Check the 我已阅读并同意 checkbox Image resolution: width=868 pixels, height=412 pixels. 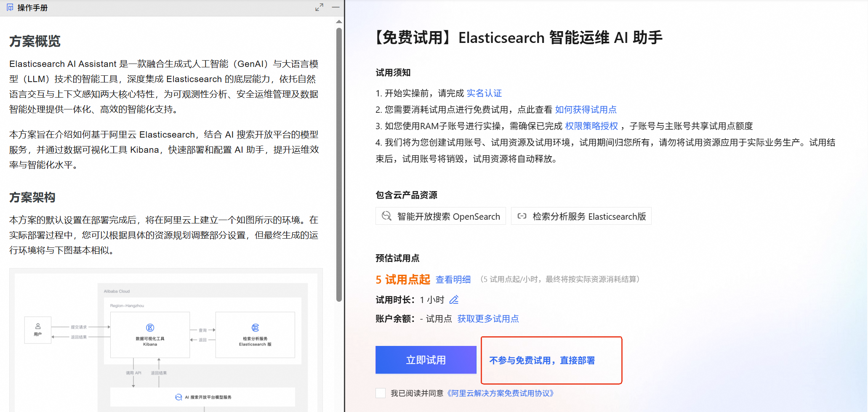coord(381,393)
